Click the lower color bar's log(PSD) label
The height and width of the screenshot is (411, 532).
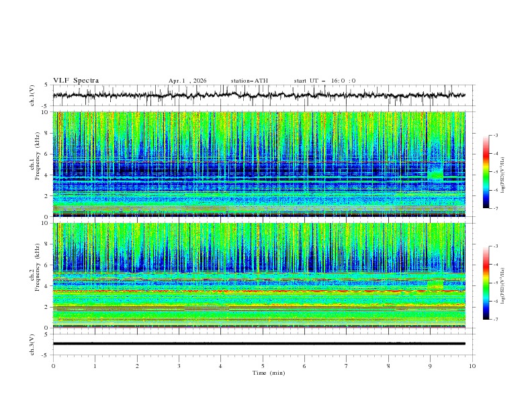coord(502,285)
